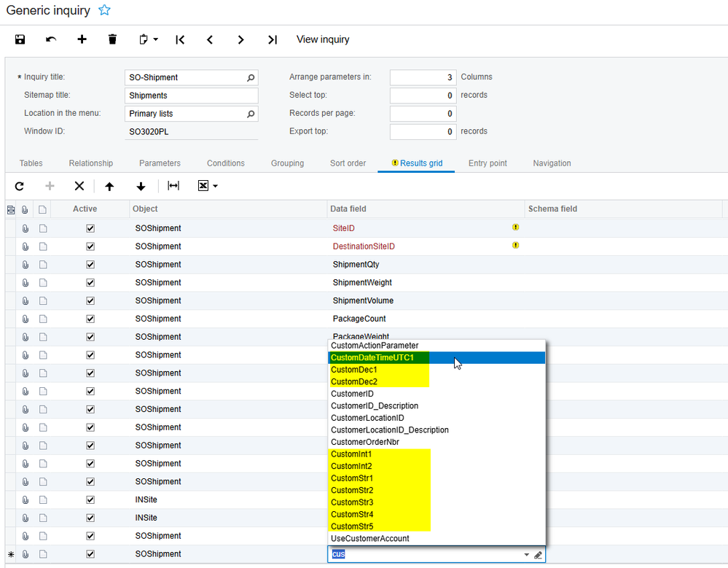Open the Location in the menu lookup
Viewport: 728px width, 568px height.
coord(251,114)
